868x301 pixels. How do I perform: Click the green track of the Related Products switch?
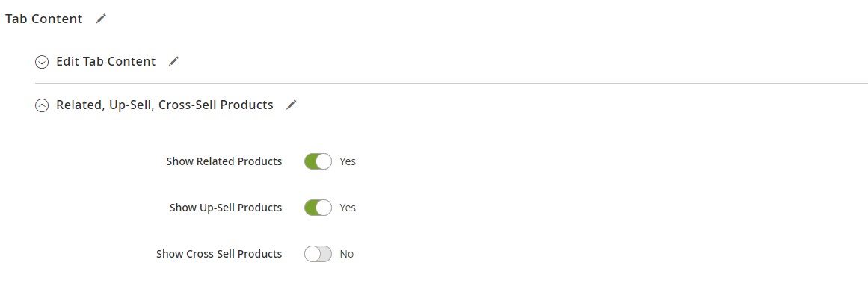311,161
